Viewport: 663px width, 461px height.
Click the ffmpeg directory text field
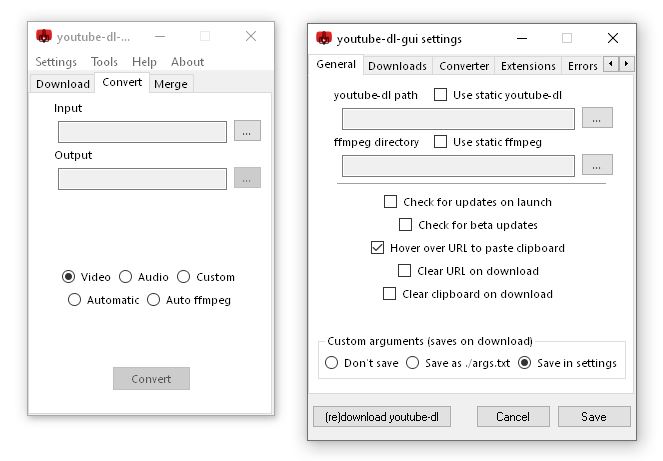click(x=458, y=166)
